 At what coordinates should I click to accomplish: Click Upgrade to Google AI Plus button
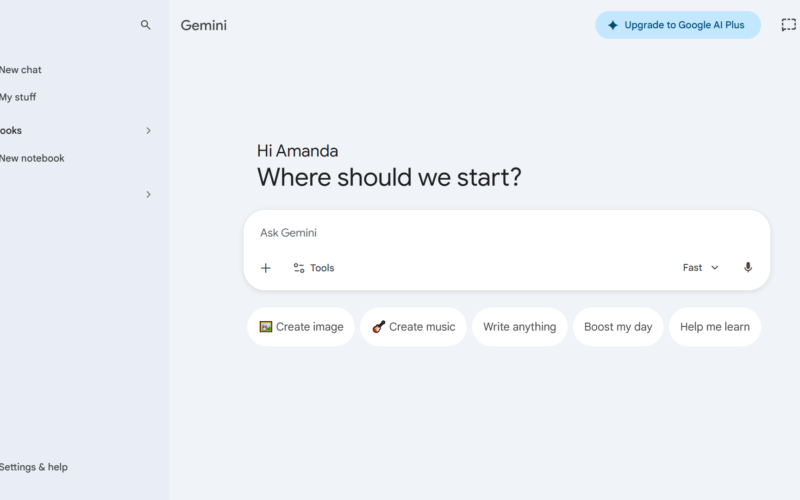(x=678, y=25)
